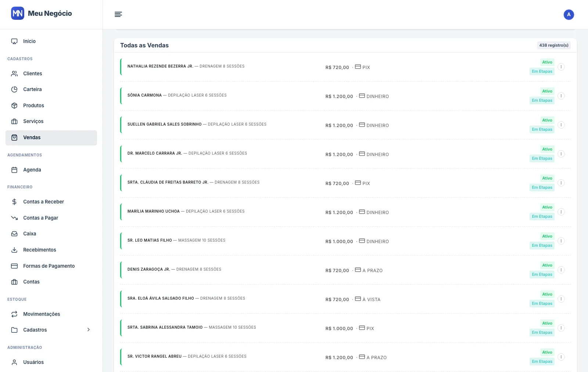Click the Caixa inbox icon
Image resolution: width=588 pixels, height=372 pixels.
pyautogui.click(x=14, y=234)
